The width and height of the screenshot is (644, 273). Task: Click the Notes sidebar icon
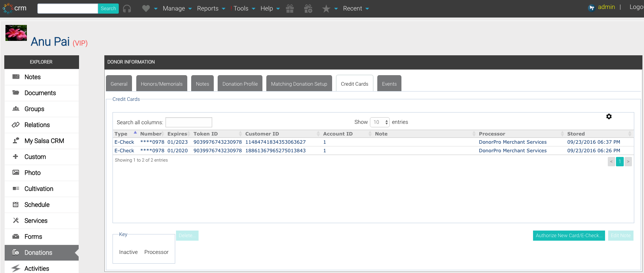(x=16, y=77)
